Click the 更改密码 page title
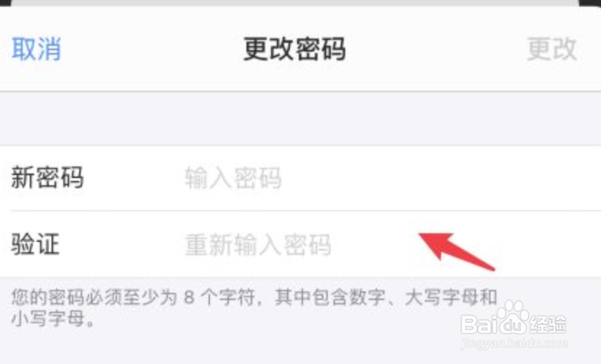 (x=295, y=49)
